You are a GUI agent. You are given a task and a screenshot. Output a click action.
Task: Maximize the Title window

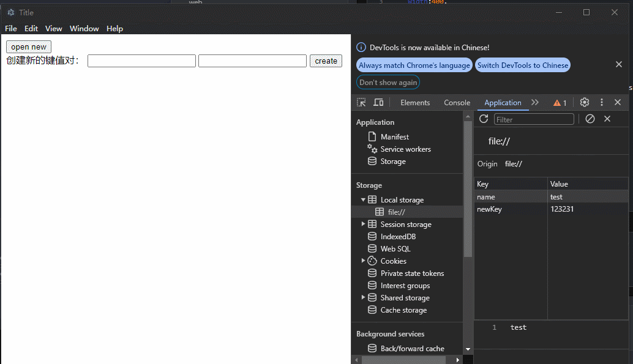586,12
